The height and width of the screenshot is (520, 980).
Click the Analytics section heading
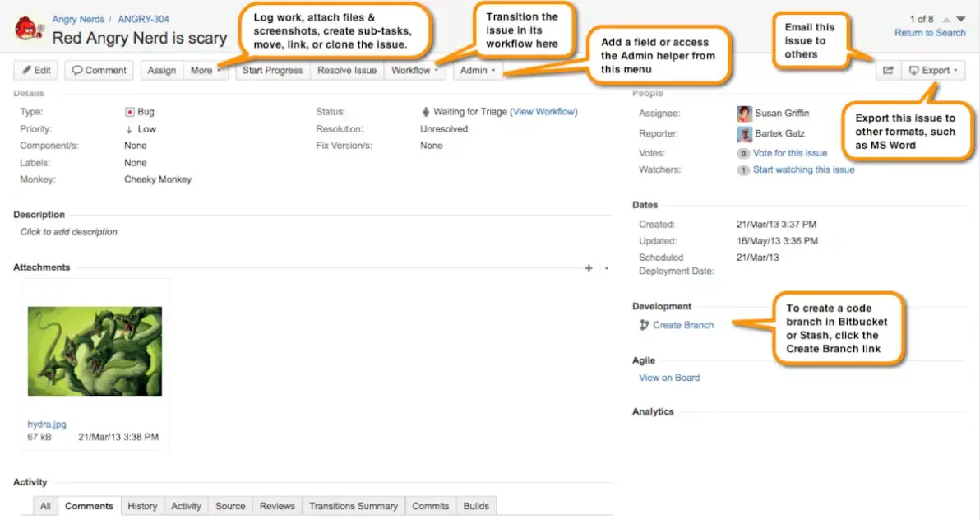point(653,411)
